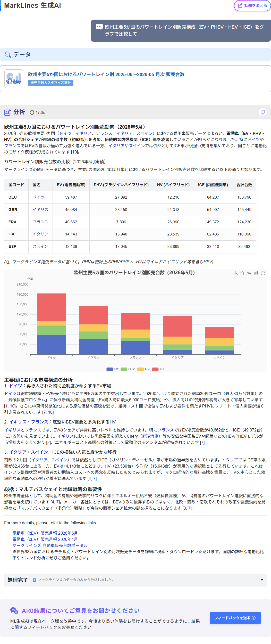Toggle HV series in chart legend
The width and height of the screenshot is (271, 644).
point(143,369)
